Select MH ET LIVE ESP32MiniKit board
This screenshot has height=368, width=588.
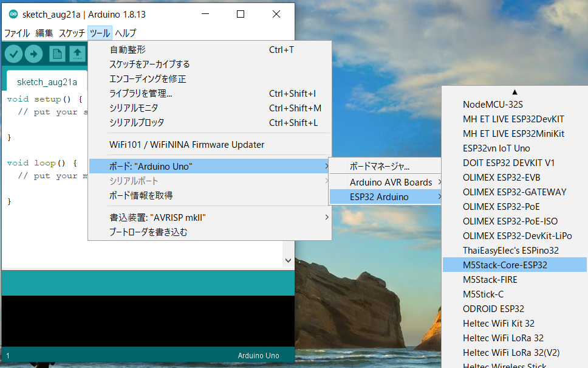click(514, 134)
